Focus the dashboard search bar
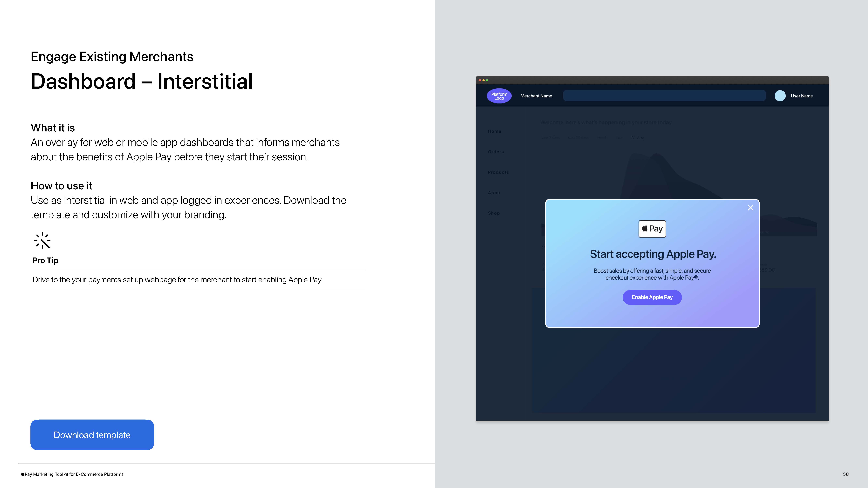Image resolution: width=868 pixels, height=488 pixels. tap(664, 96)
